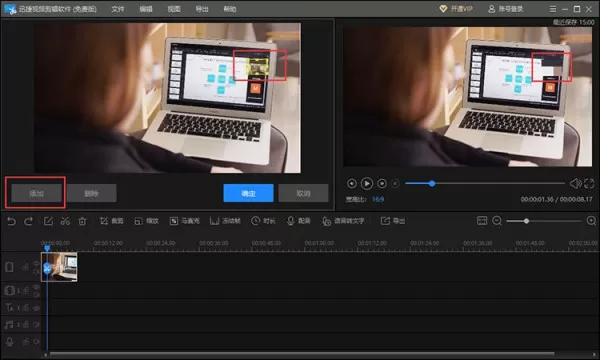Hide the text track with the eye icon
Viewport: 600px width, 360px height.
click(x=36, y=308)
